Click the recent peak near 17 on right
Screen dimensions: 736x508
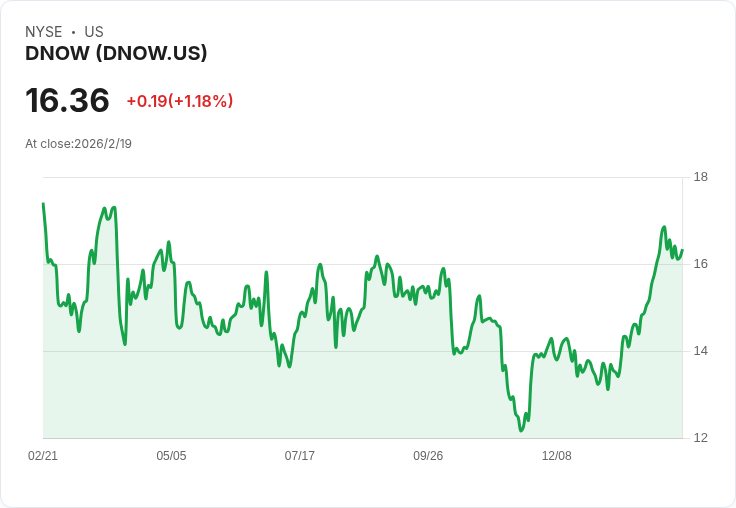point(664,227)
